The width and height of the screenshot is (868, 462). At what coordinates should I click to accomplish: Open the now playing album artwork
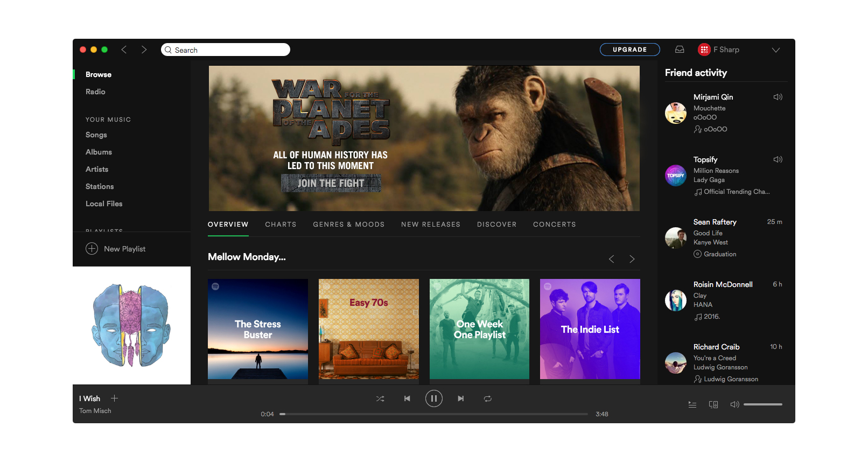[x=131, y=325]
